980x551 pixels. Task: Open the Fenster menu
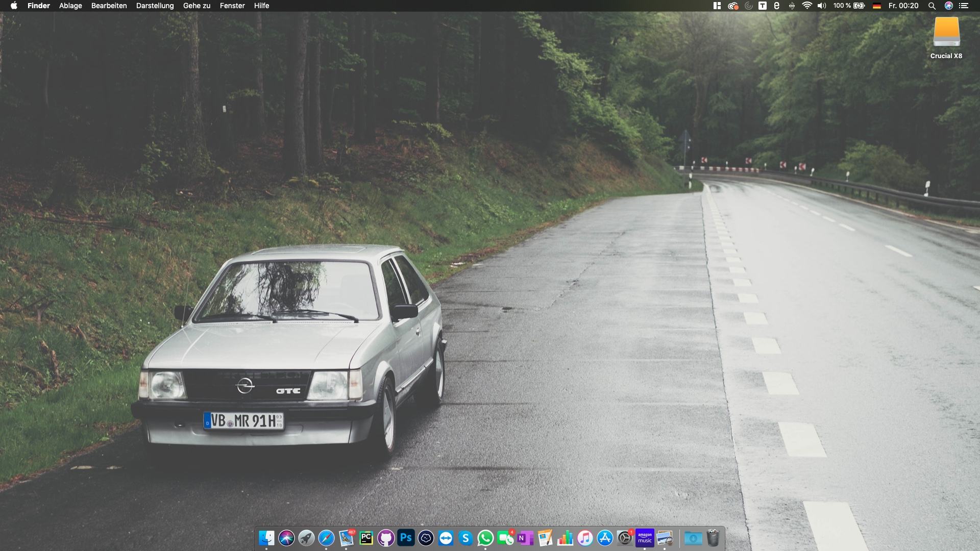[x=232, y=6]
